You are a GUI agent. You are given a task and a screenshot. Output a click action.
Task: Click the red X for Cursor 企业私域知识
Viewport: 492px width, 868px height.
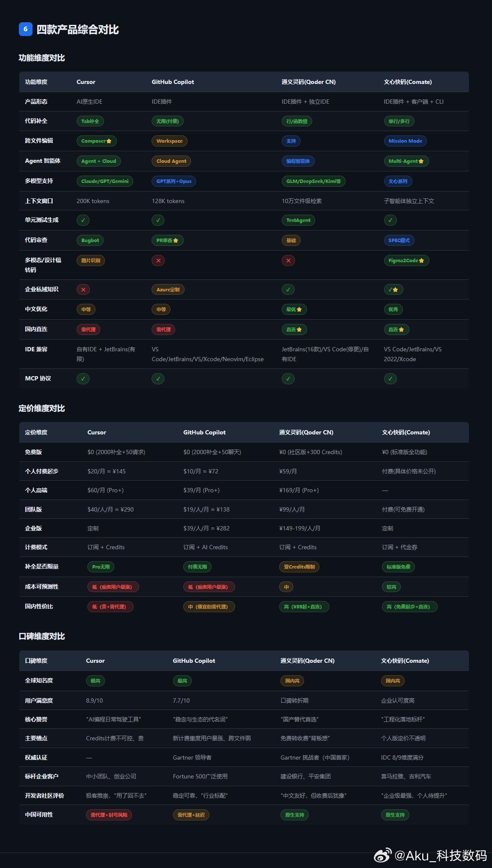click(83, 290)
